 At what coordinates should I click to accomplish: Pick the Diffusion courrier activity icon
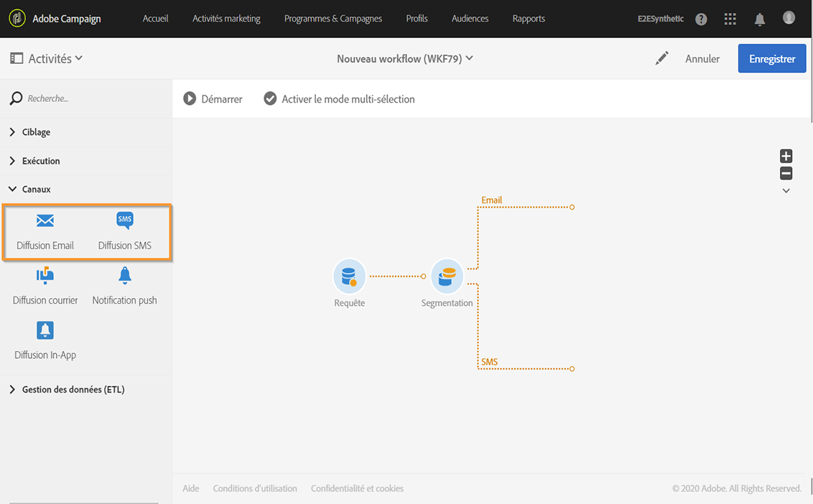[x=45, y=276]
